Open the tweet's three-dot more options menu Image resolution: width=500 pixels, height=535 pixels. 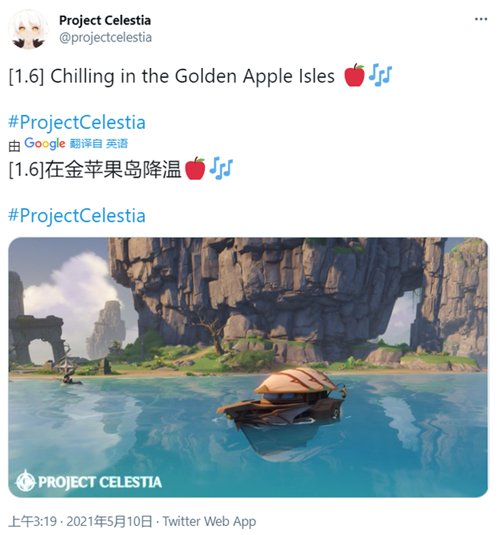coord(481,19)
